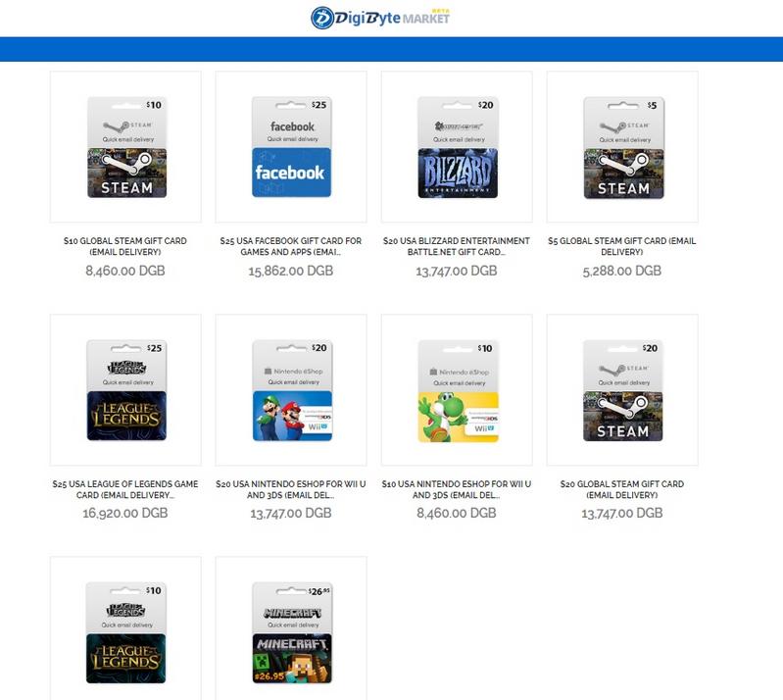Image resolution: width=783 pixels, height=700 pixels.
Task: Click the '$20 USA Nintendo eShop' title link
Action: pyautogui.click(x=291, y=489)
